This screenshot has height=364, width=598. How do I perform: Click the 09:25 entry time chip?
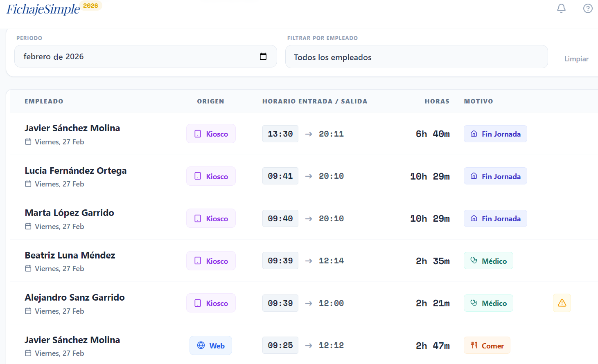(x=280, y=346)
